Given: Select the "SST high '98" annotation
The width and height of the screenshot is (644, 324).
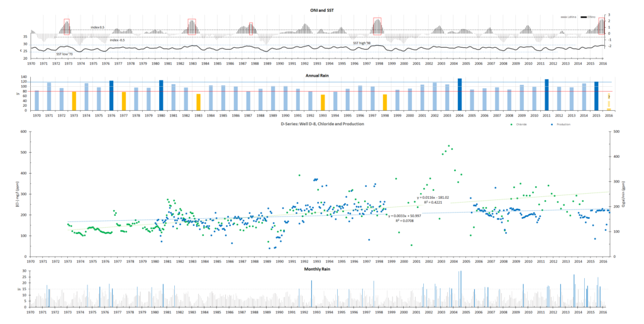Looking at the screenshot, I should click(362, 42).
